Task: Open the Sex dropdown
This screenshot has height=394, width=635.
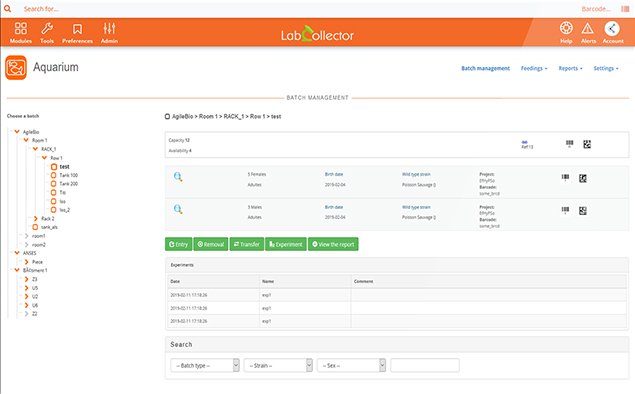Action: coord(352,365)
